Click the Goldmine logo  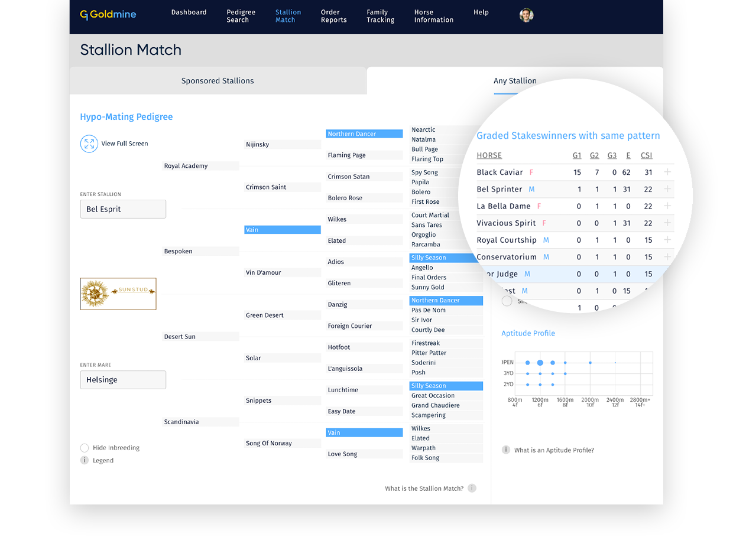[x=108, y=15]
